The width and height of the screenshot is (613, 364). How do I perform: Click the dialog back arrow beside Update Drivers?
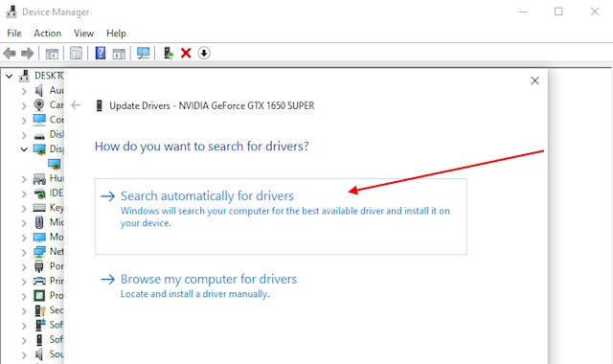coord(76,105)
